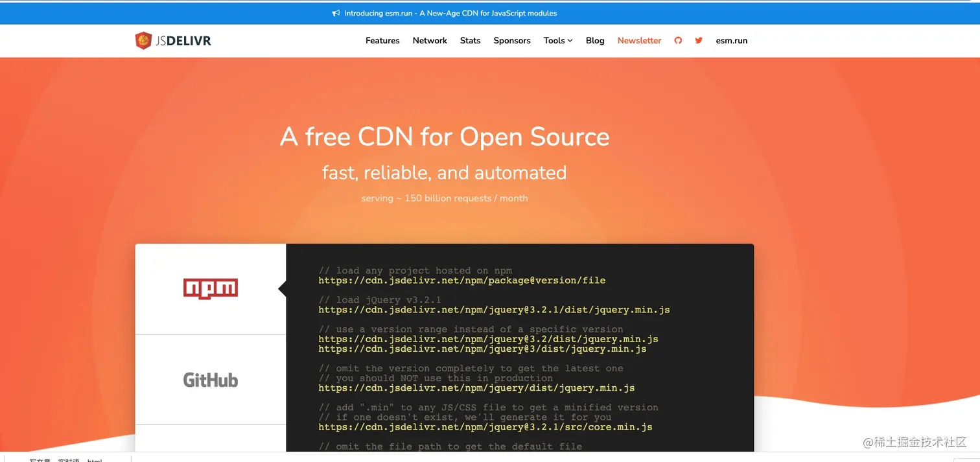Expand the Tools dropdown menu
Image resolution: width=980 pixels, height=462 pixels.
click(x=558, y=40)
